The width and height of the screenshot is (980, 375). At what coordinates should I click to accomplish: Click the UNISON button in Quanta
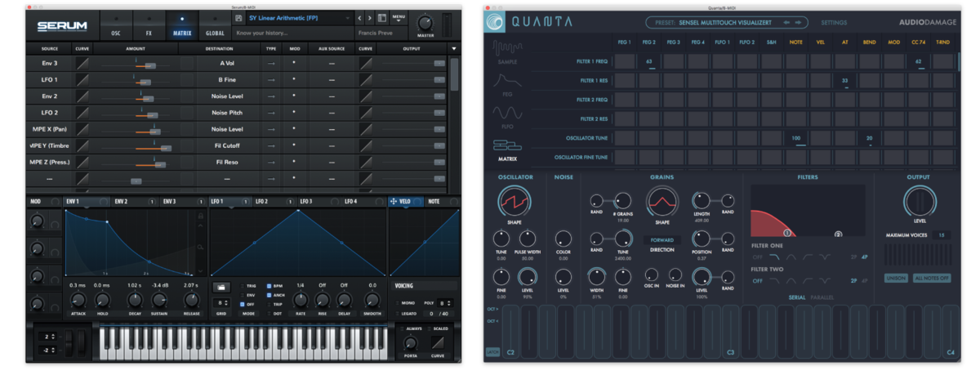click(x=896, y=279)
